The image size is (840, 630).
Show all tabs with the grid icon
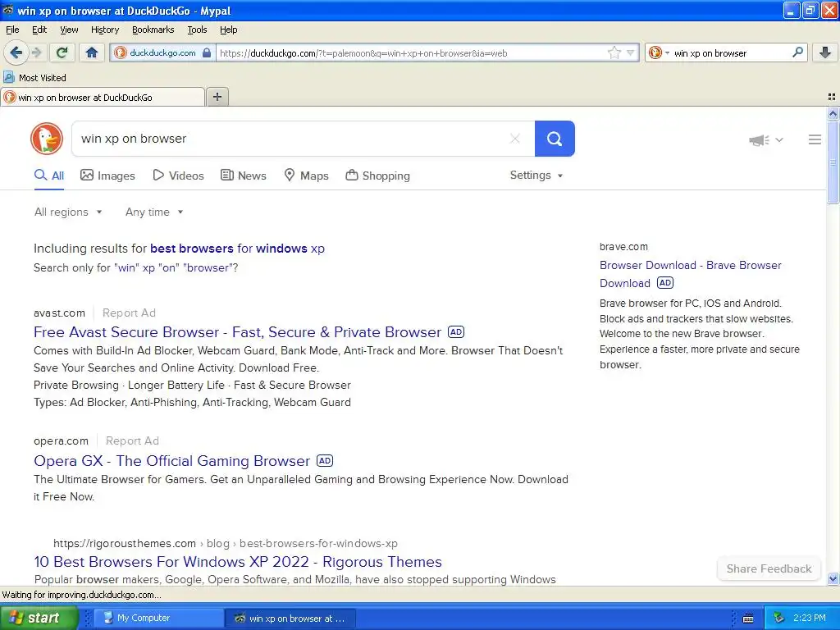[x=832, y=97]
